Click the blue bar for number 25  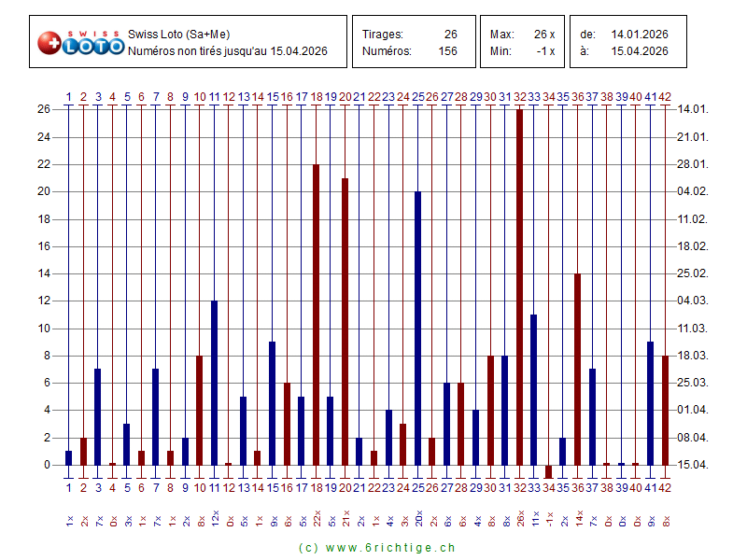[417, 328]
